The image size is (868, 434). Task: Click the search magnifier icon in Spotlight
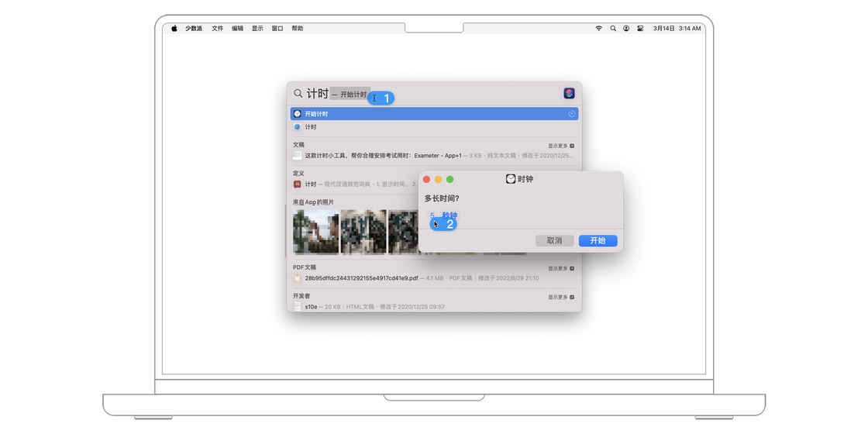[x=298, y=94]
